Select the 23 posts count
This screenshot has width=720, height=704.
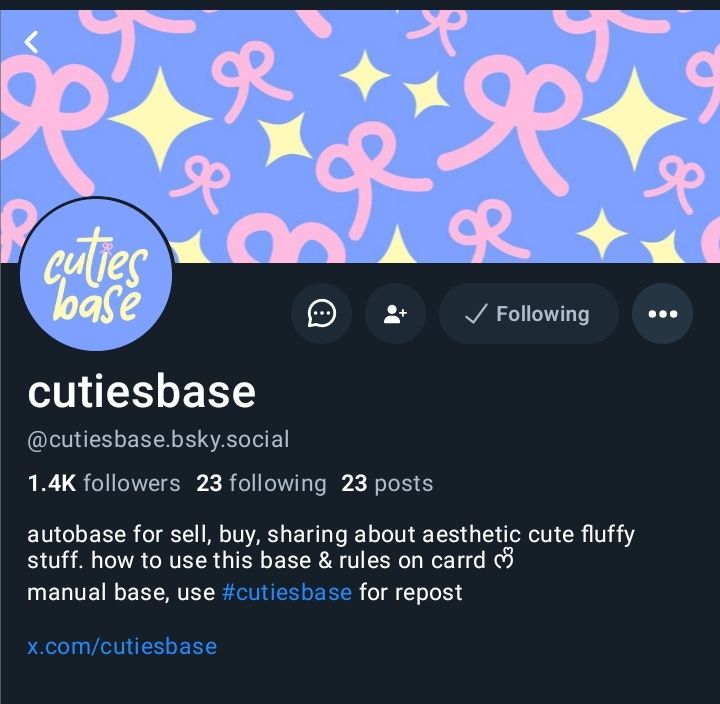point(387,483)
